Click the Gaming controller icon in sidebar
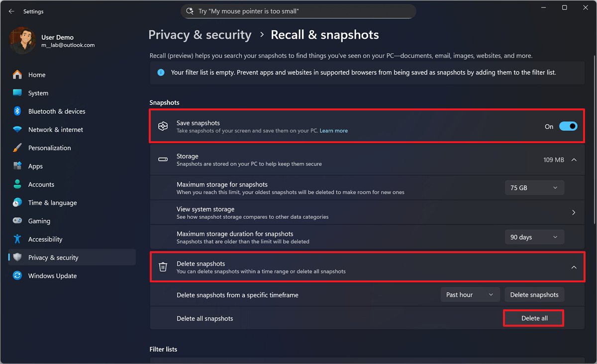Screen dimensions: 597x364 [17, 221]
